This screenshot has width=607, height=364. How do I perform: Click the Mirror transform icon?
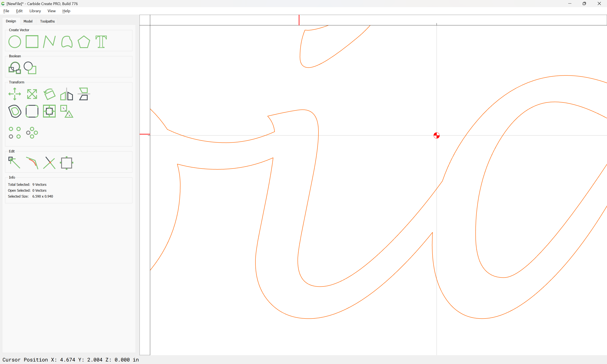[67, 94]
